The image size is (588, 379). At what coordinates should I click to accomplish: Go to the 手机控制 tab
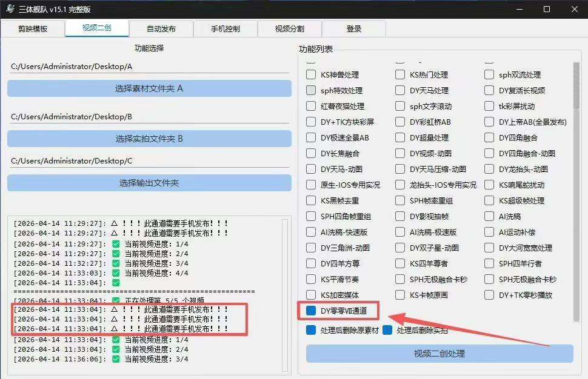(226, 29)
